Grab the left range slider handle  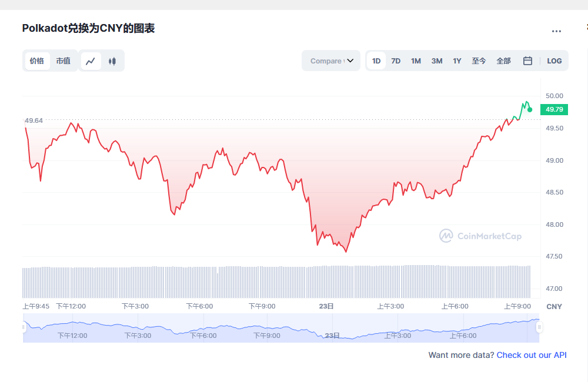24,327
